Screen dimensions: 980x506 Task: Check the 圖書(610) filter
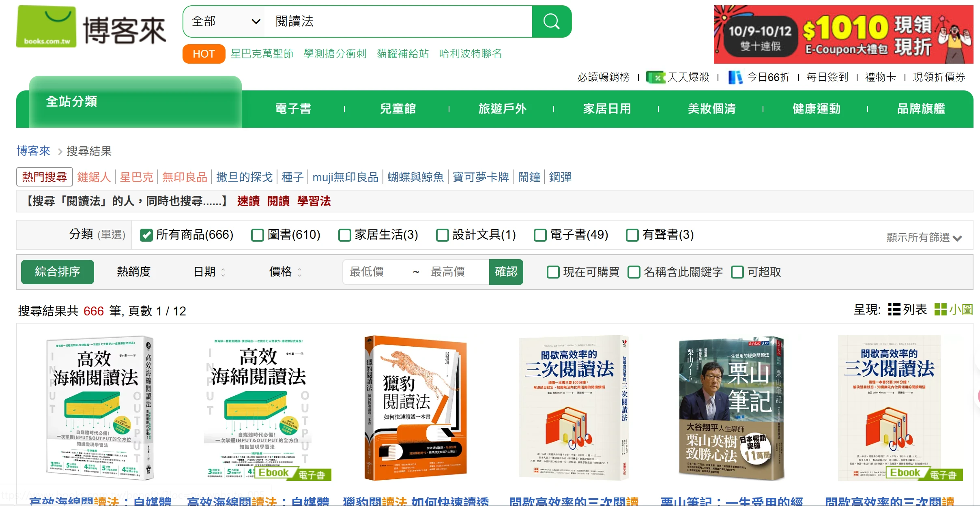pyautogui.click(x=258, y=235)
